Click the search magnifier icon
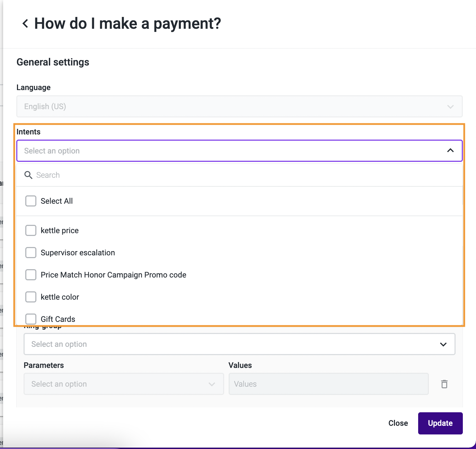 28,175
